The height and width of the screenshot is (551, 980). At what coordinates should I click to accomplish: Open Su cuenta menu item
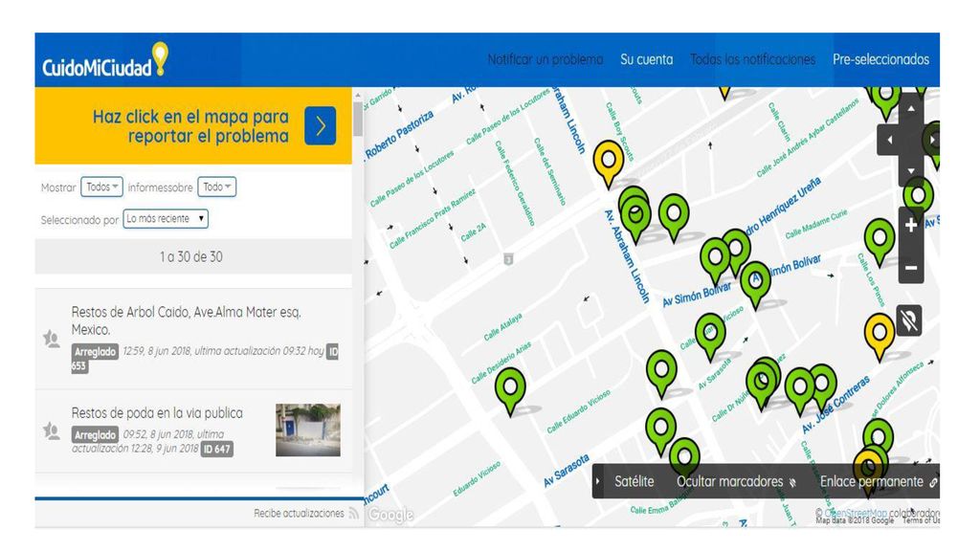[x=646, y=59]
